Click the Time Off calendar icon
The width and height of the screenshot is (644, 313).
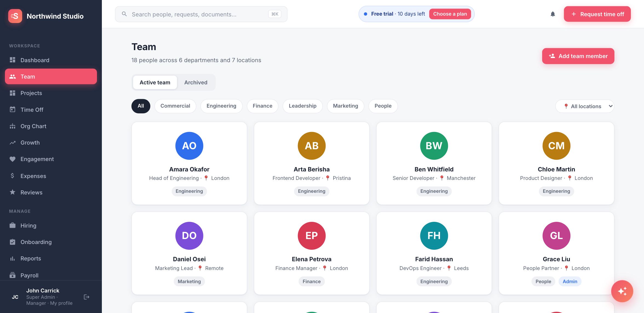click(13, 110)
